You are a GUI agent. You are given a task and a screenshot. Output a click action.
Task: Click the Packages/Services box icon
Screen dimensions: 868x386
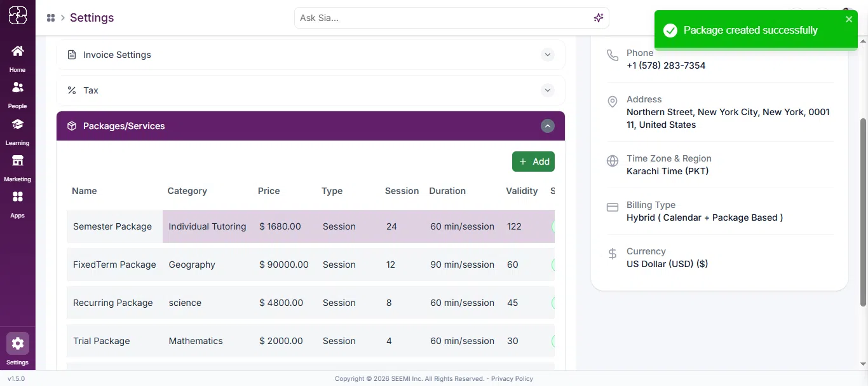72,126
